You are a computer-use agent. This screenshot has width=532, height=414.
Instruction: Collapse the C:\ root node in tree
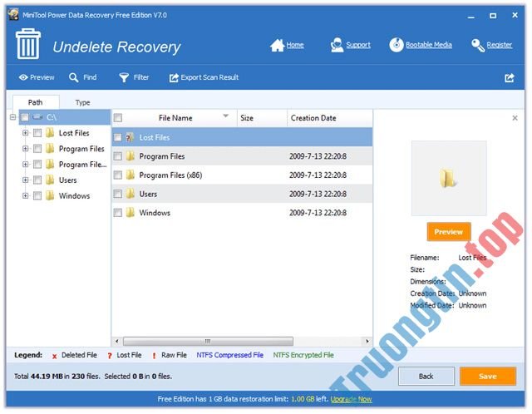point(13,117)
